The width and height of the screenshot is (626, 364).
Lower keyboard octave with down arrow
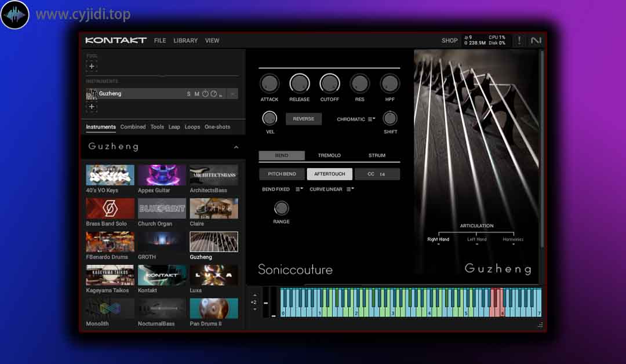pos(254,310)
